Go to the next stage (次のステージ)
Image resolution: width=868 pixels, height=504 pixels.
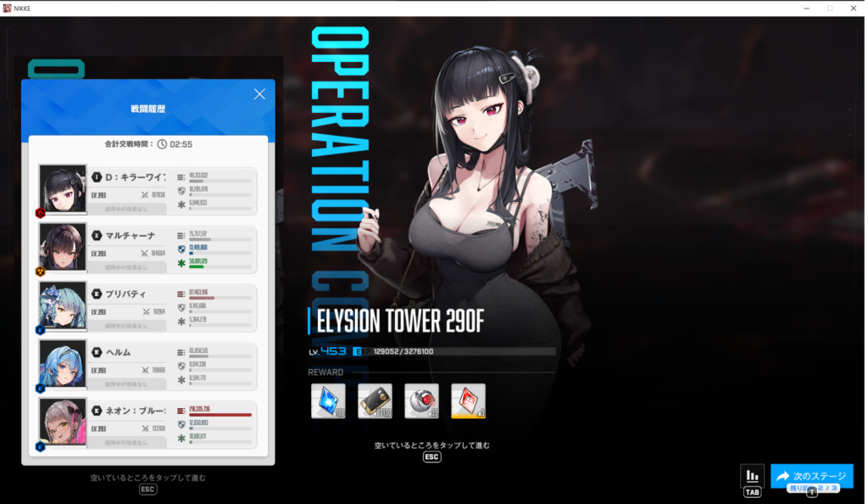click(811, 476)
